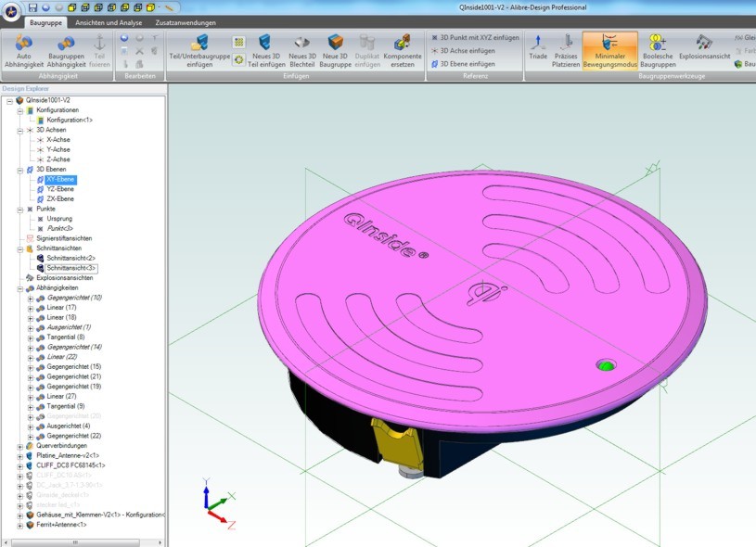Screen dimensions: 756x547
Task: Click the XYZ axis triad indicator
Action: coord(218,503)
